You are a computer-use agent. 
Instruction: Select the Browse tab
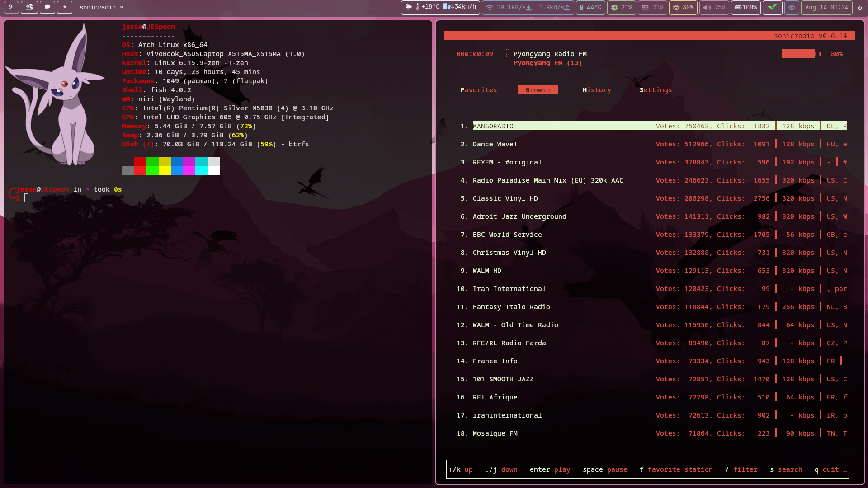pos(538,90)
